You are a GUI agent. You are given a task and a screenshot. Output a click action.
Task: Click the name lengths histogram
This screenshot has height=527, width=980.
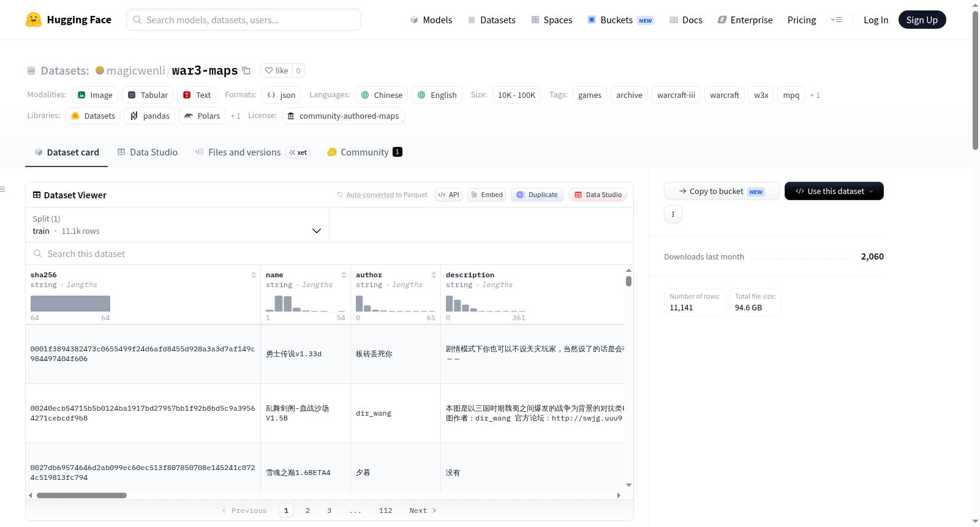306,304
